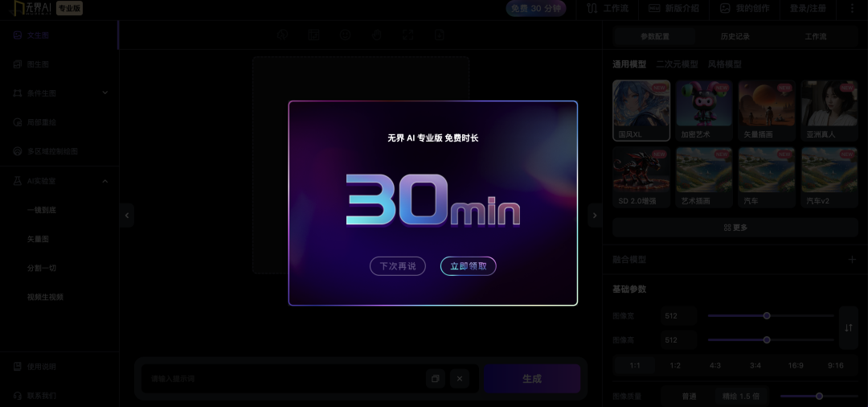Screen dimensions: 868x407
Task: Collapse the AI实验室 section
Action: coord(105,181)
